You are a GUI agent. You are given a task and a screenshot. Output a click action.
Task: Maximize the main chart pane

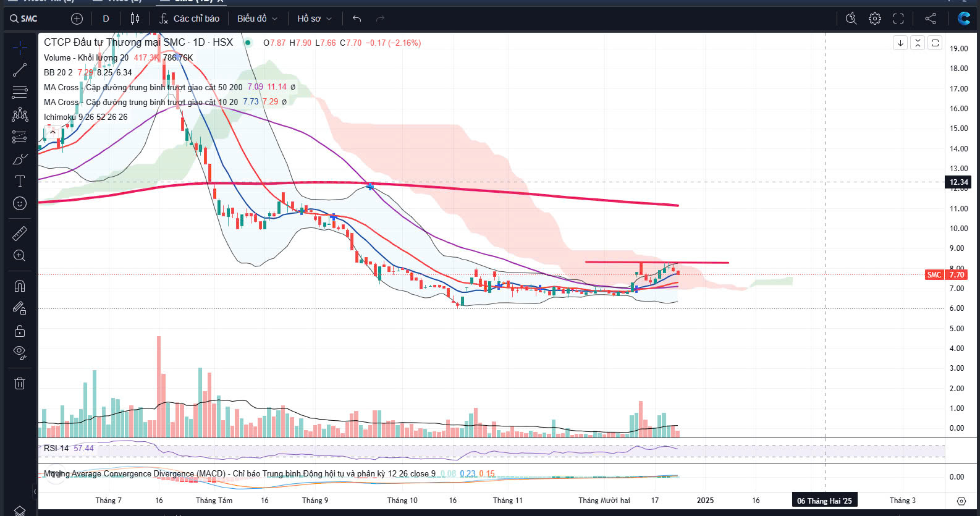coord(935,43)
